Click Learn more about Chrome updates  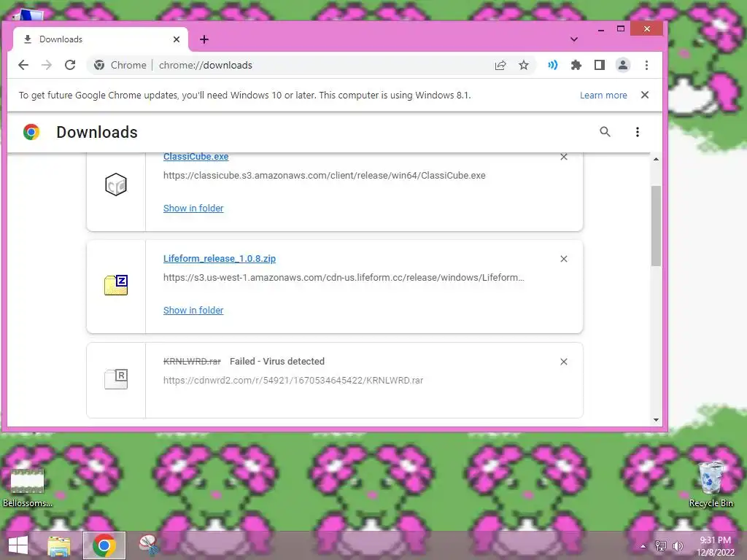pyautogui.click(x=603, y=96)
